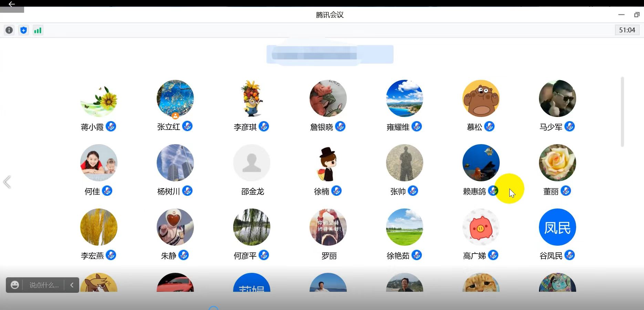Click the blue 凤民 avatar
644x310 pixels.
pos(557,227)
